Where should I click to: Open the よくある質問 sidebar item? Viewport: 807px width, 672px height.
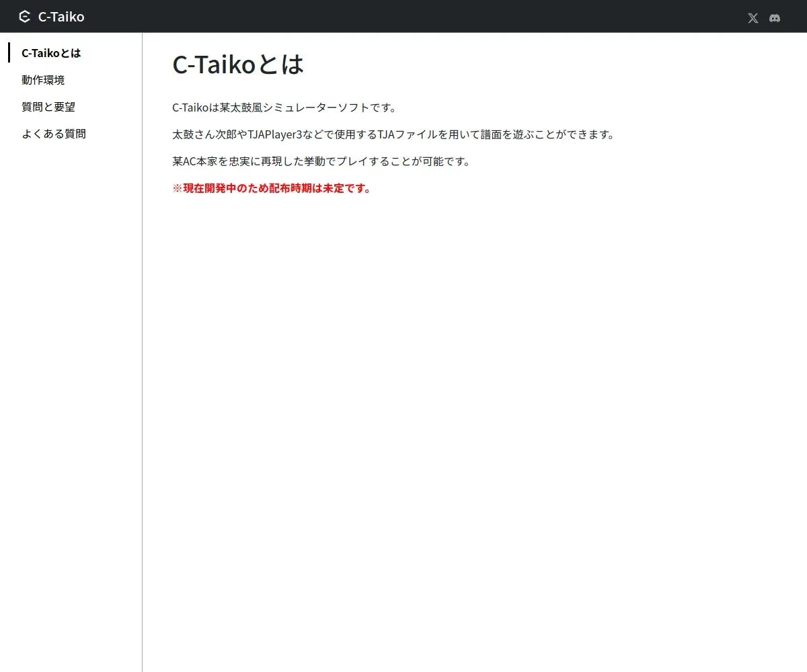[54, 134]
